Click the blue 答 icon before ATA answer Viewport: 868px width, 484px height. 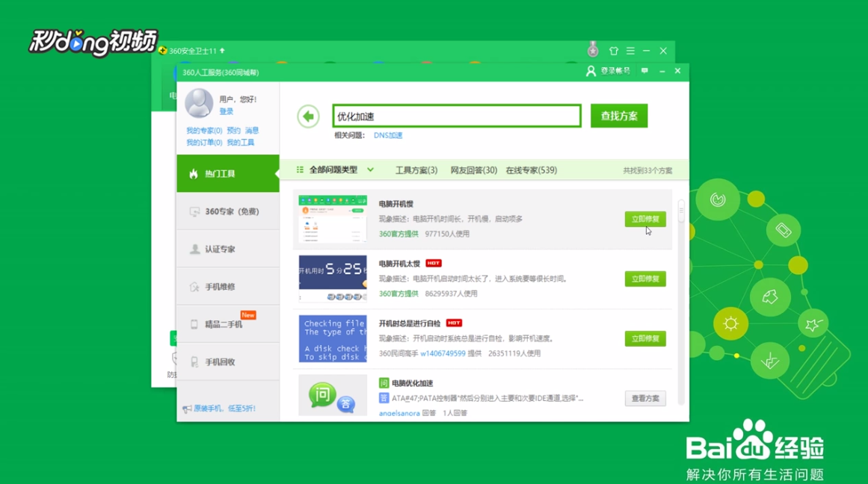tap(384, 397)
